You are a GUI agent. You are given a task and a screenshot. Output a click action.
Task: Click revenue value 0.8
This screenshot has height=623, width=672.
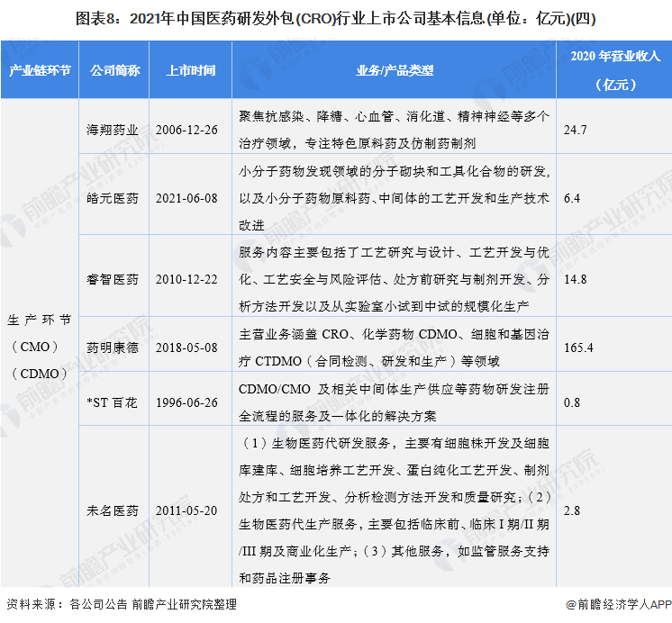pyautogui.click(x=572, y=402)
